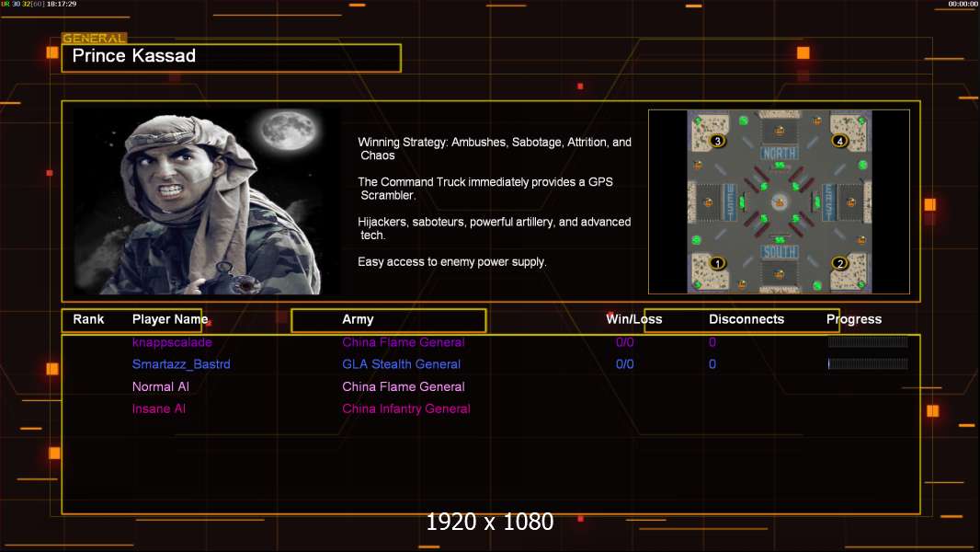
Task: Click Normal AI's China Flame General army
Action: 404,386
